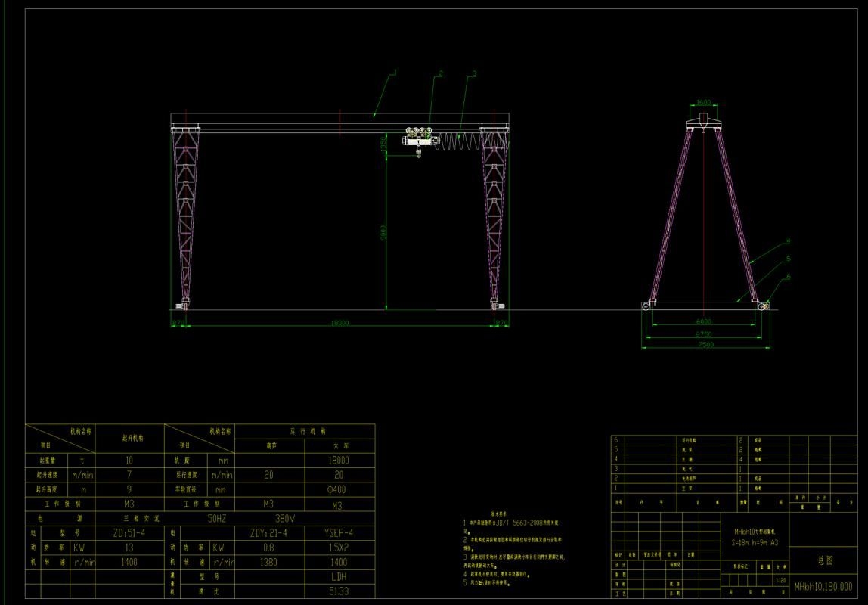Click the coiled festoon cable beside hoist

pyautogui.click(x=457, y=141)
